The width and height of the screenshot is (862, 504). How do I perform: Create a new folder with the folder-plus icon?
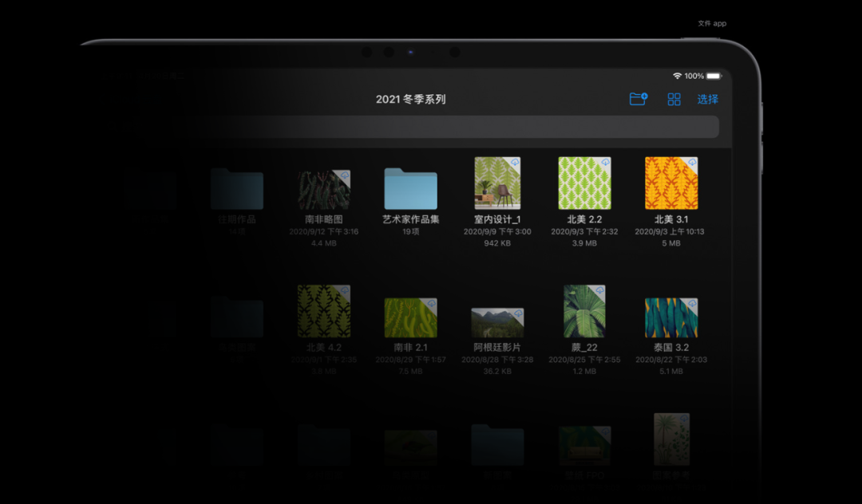639,99
